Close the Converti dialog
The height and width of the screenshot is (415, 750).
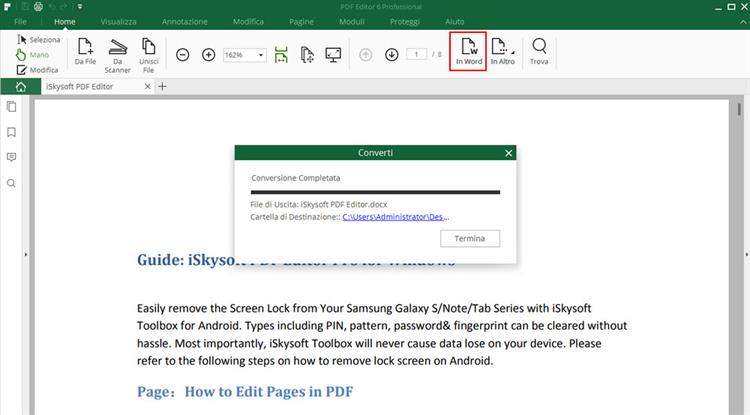[508, 153]
